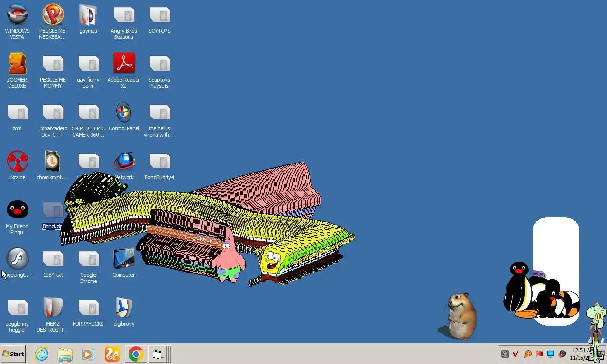The height and width of the screenshot is (364, 607).
Task: Open the Flash shortcut icon
Action: coord(17,263)
